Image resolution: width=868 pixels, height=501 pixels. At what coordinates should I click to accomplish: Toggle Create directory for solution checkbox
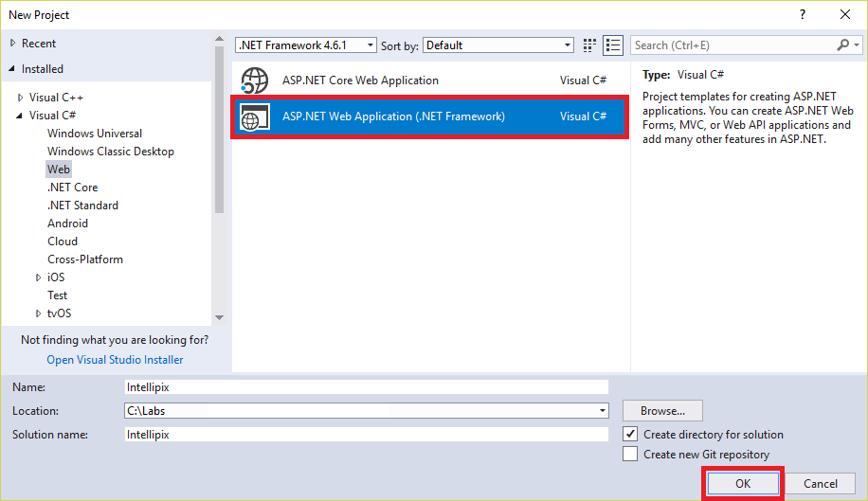point(630,434)
